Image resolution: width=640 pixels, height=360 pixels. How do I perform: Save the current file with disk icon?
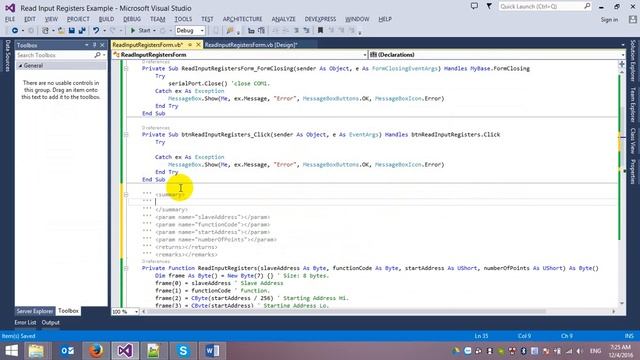click(x=71, y=31)
